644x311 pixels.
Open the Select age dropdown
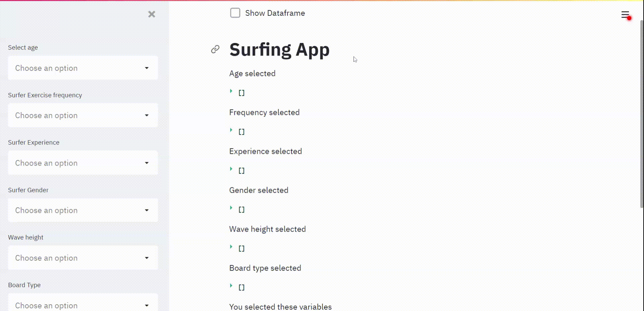tap(83, 68)
